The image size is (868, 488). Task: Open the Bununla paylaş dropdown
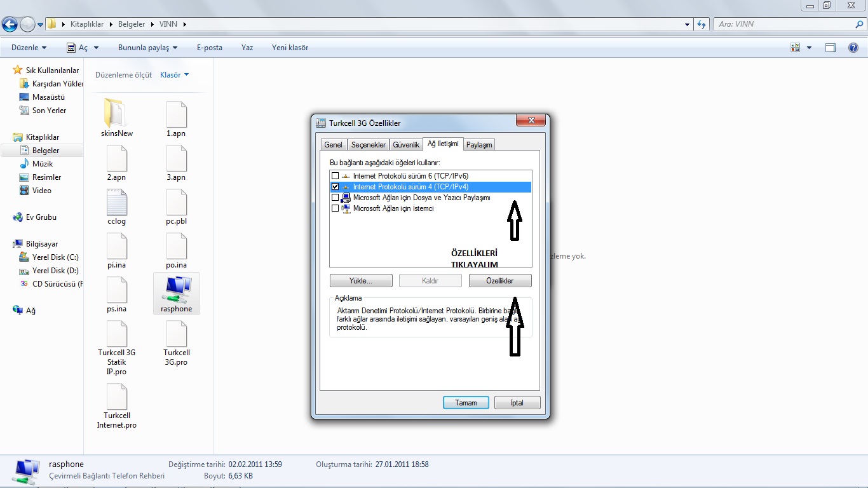pyautogui.click(x=147, y=48)
